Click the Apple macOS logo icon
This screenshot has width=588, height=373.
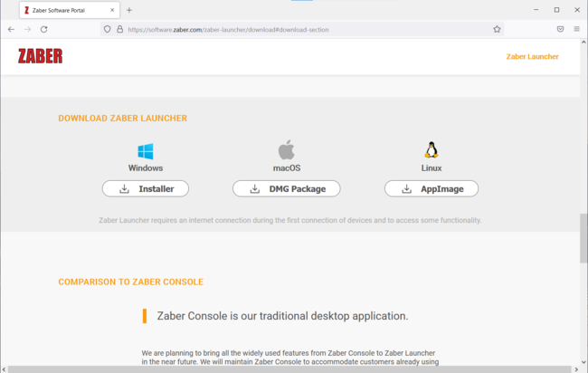coord(286,150)
